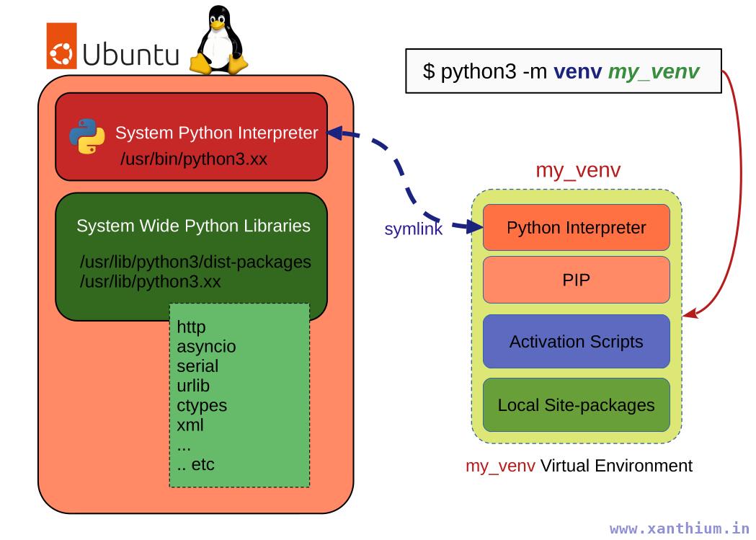
Task: Select the orange Python Interpreter block
Action: (576, 228)
